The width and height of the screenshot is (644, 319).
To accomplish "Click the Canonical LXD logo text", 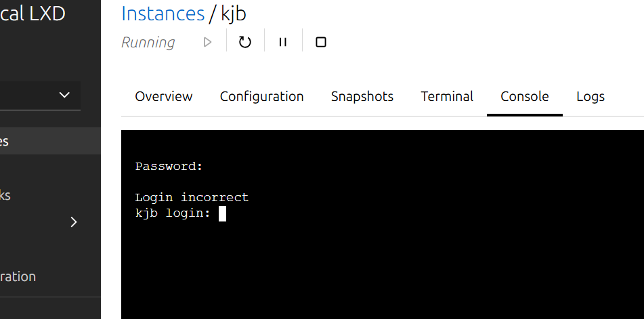I will [33, 13].
